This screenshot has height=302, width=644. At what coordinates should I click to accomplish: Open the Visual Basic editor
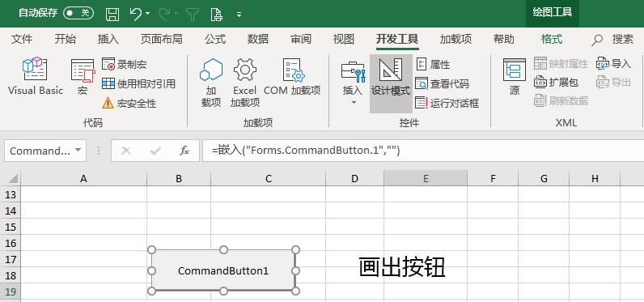pos(36,76)
